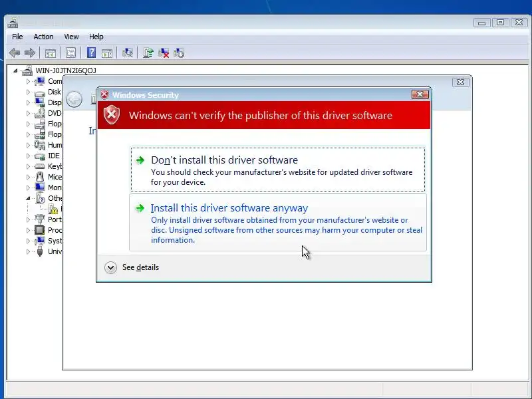Screen dimensions: 532x399
Task: Update driver software toolbar icon
Action: point(148,53)
